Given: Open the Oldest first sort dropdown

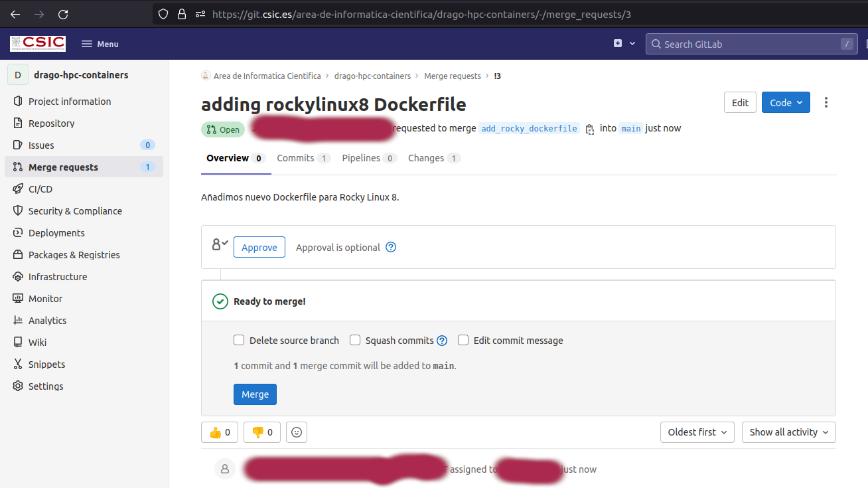Looking at the screenshot, I should [697, 432].
